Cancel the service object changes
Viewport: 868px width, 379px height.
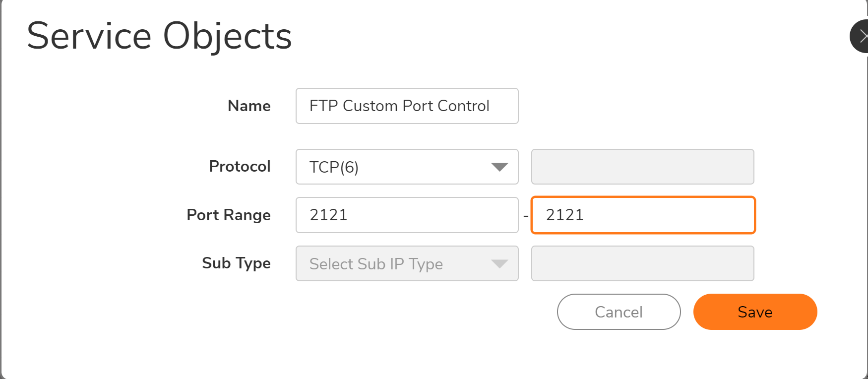[x=619, y=312]
